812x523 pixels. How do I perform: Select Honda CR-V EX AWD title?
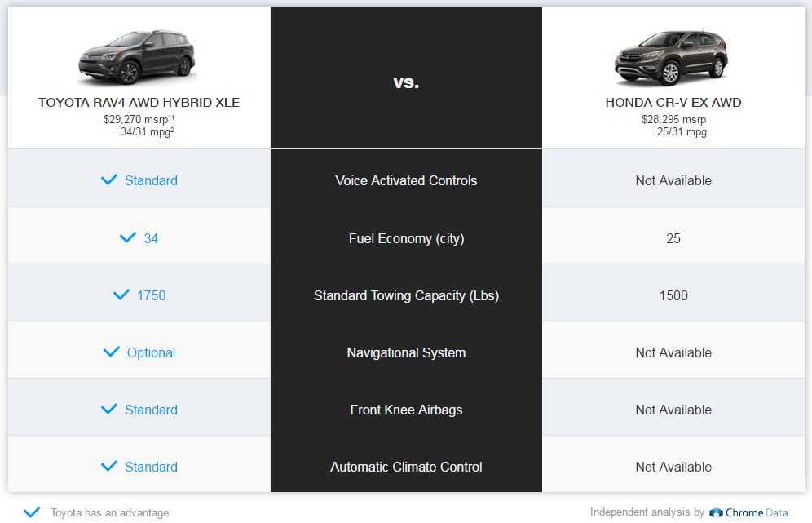(x=673, y=103)
